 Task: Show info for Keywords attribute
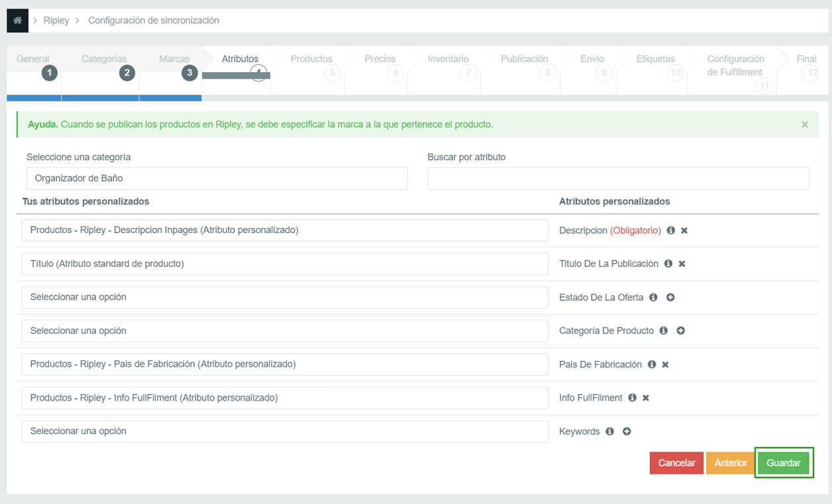[609, 431]
